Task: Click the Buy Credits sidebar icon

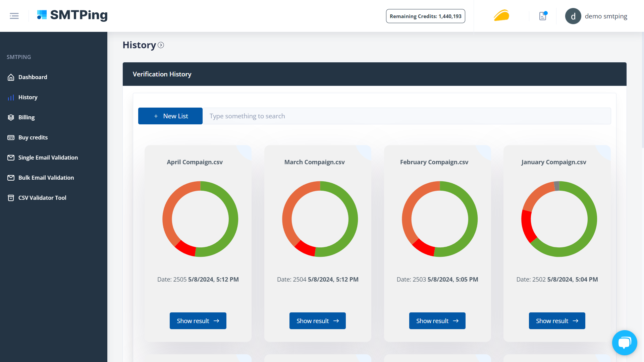Action: pos(11,137)
